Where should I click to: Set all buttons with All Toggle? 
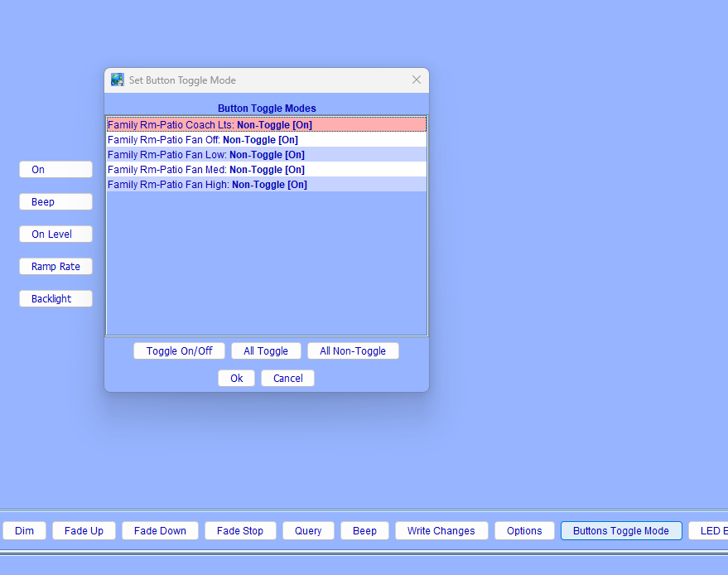click(x=266, y=351)
